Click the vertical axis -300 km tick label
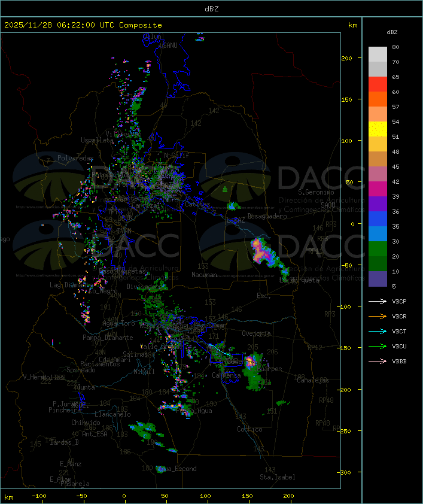This screenshot has height=504, width=423. coord(343,472)
